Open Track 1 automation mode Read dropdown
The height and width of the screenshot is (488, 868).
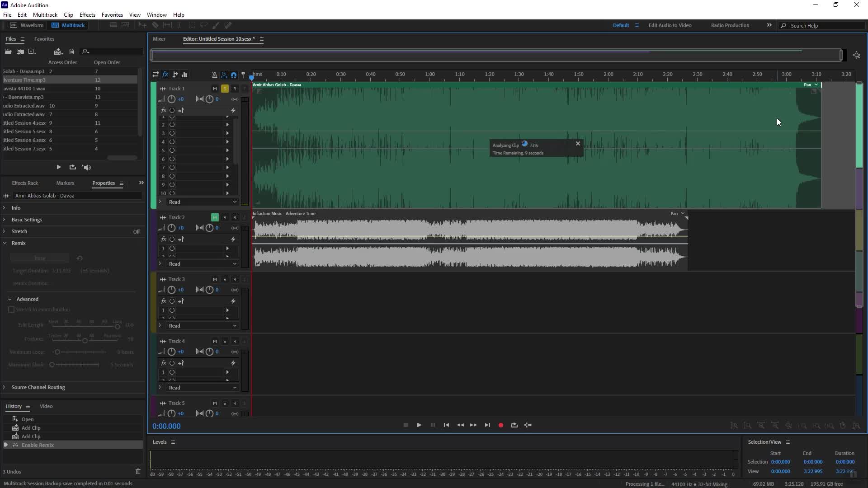[x=202, y=202]
